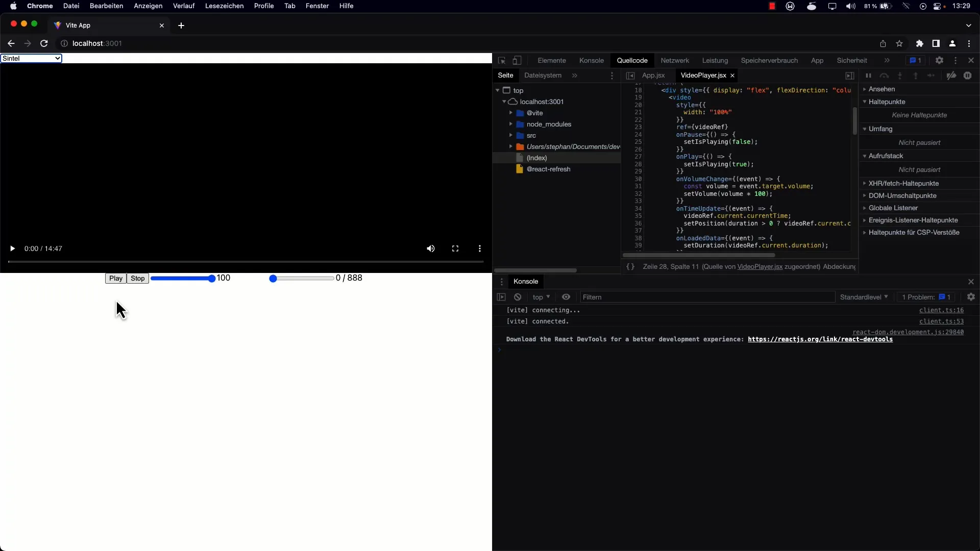This screenshot has width=980, height=551.
Task: Open the Sintel video selection dropdown
Action: [x=31, y=58]
